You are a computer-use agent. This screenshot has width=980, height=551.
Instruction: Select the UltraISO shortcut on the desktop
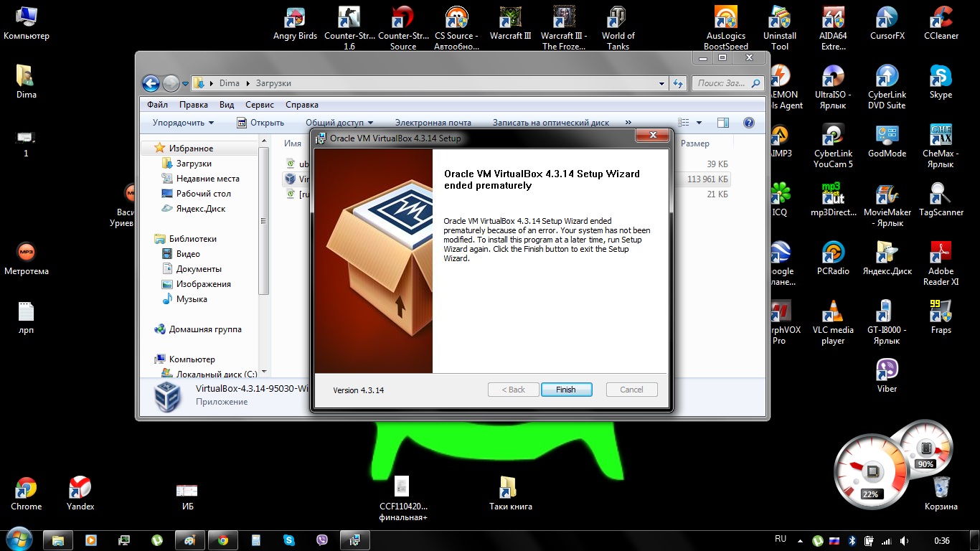click(833, 88)
